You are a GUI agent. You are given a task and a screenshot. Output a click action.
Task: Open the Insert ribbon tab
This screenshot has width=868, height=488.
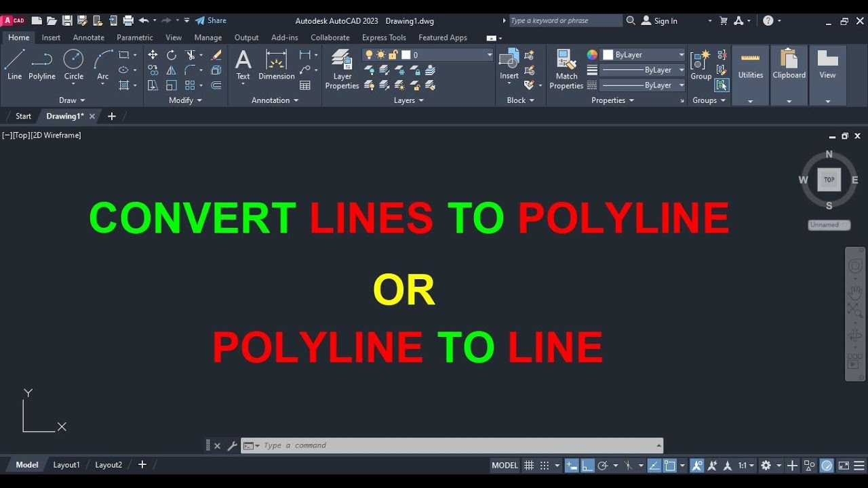coord(51,38)
